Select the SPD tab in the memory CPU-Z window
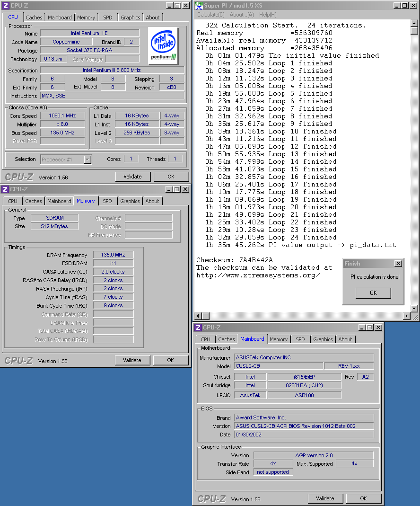The image size is (420, 506). coord(107,201)
